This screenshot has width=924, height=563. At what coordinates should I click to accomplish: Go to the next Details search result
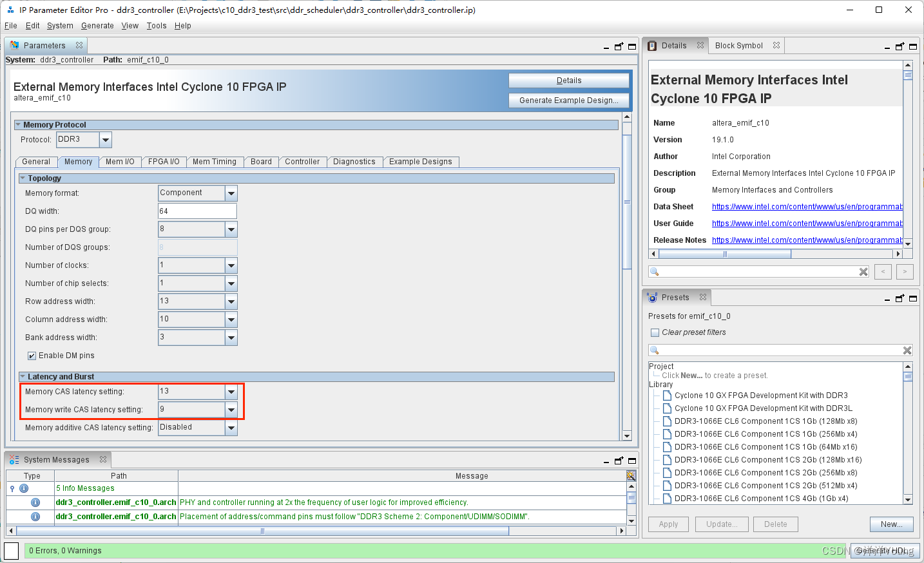point(905,272)
